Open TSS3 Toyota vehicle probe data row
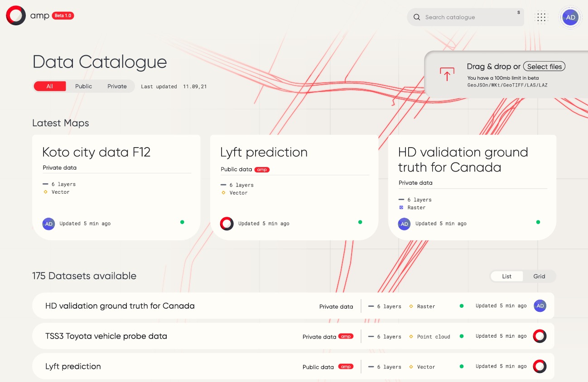The width and height of the screenshot is (588, 382). tap(106, 336)
